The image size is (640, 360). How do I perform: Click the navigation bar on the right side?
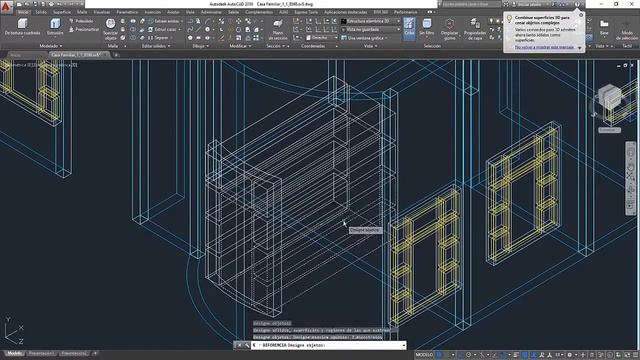click(x=631, y=178)
